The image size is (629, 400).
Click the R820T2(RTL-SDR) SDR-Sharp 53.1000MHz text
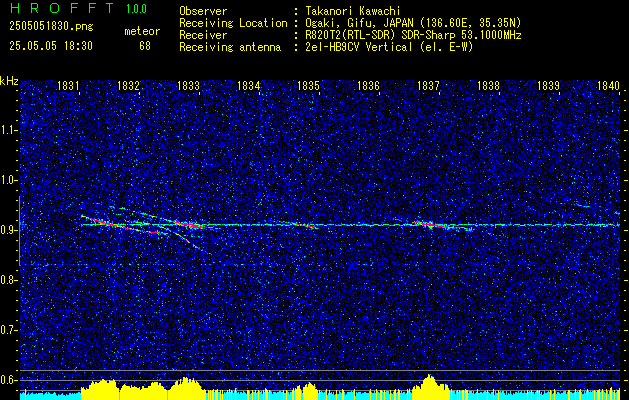(413, 35)
